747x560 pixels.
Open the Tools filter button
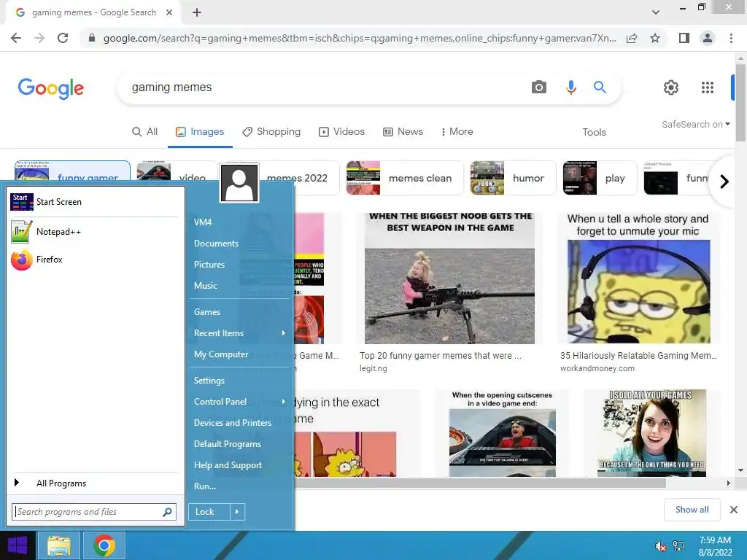[x=594, y=132]
